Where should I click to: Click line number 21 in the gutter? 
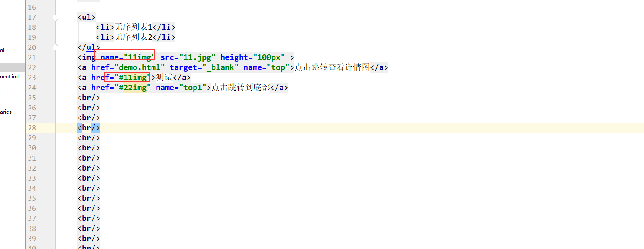coord(32,57)
